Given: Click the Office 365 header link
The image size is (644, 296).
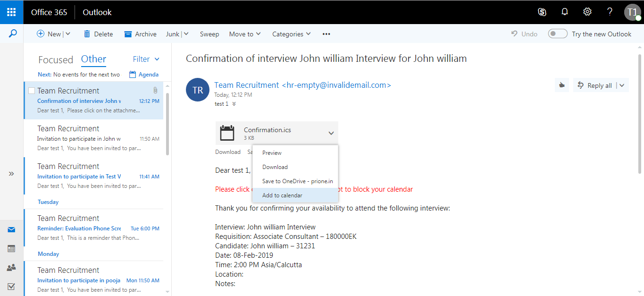Looking at the screenshot, I should click(x=49, y=12).
